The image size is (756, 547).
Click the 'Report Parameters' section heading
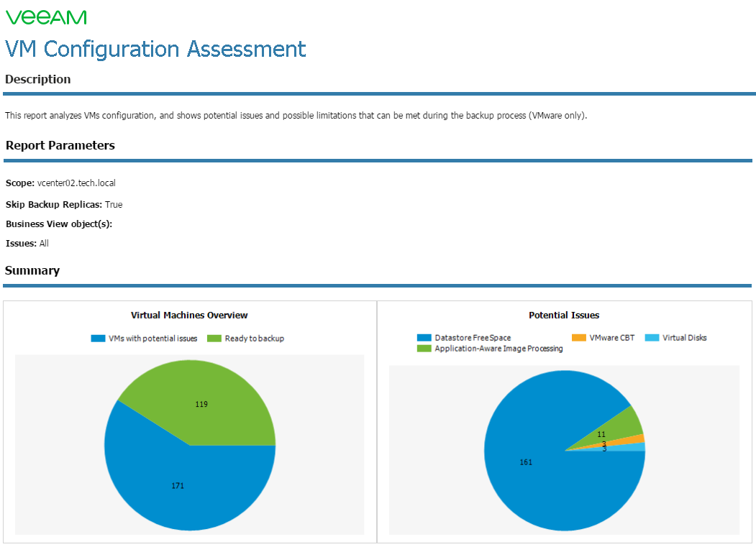pos(60,145)
